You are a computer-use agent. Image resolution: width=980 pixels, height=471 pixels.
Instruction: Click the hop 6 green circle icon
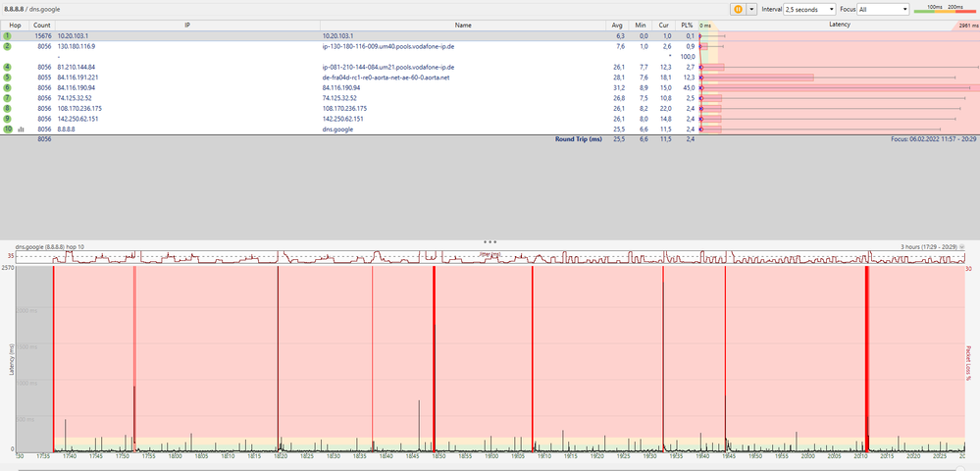point(8,87)
